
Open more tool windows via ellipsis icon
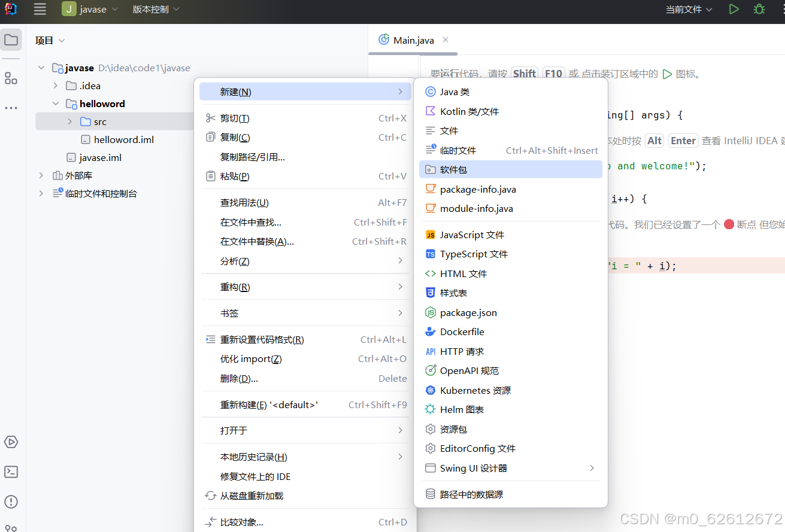point(11,108)
